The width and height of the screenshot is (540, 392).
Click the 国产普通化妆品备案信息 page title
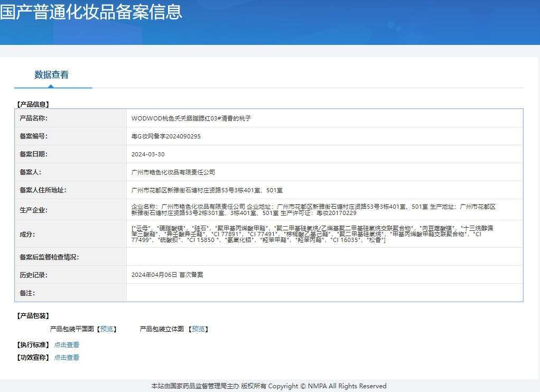[x=91, y=12]
